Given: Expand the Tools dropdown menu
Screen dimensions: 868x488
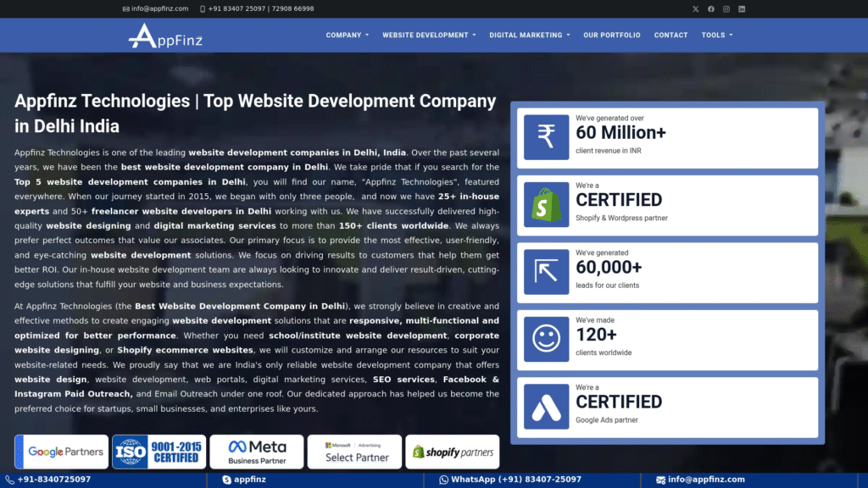Looking at the screenshot, I should tap(717, 35).
